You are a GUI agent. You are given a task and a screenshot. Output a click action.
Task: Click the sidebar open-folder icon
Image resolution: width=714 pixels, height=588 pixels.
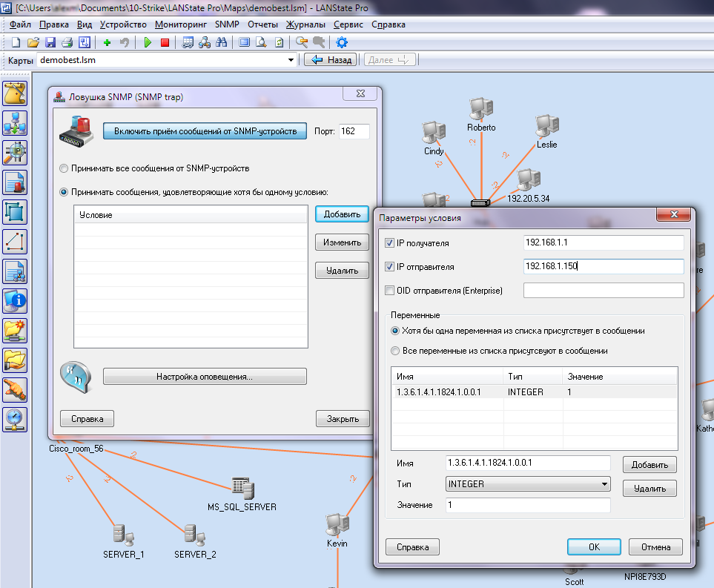[15, 360]
